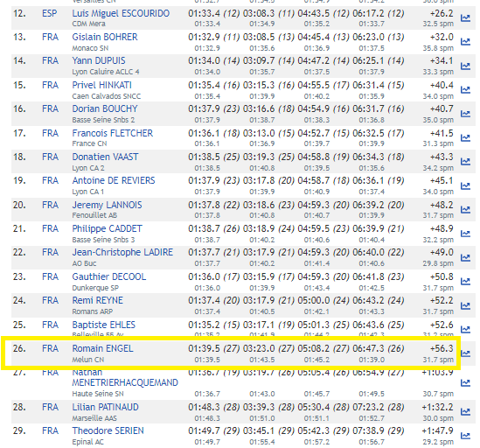Show graph icon for Theodore SERIEN

(x=465, y=436)
